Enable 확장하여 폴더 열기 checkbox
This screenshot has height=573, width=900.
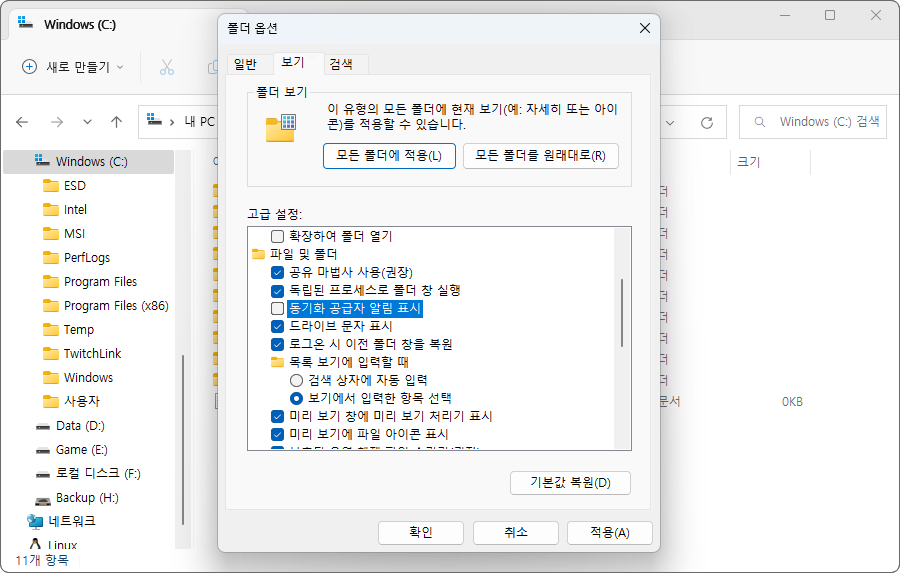(277, 236)
